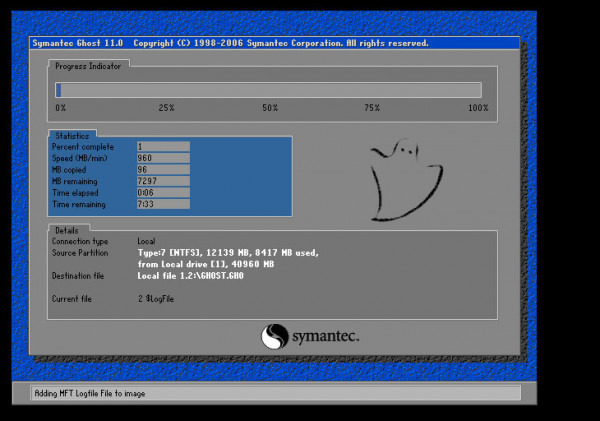Click the Type:7 [NTFS] source partition text
The image size is (600, 421).
click(x=228, y=253)
